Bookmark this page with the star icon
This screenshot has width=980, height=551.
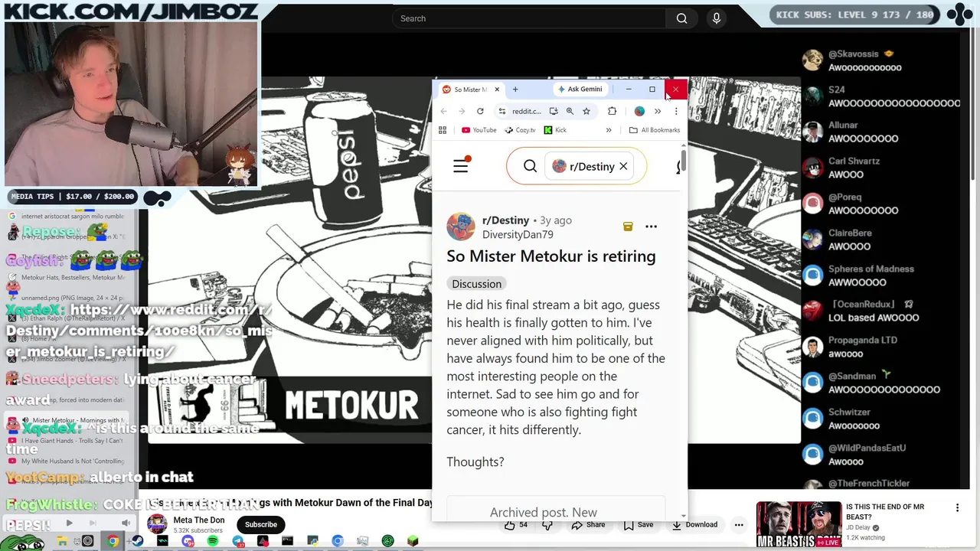point(586,111)
